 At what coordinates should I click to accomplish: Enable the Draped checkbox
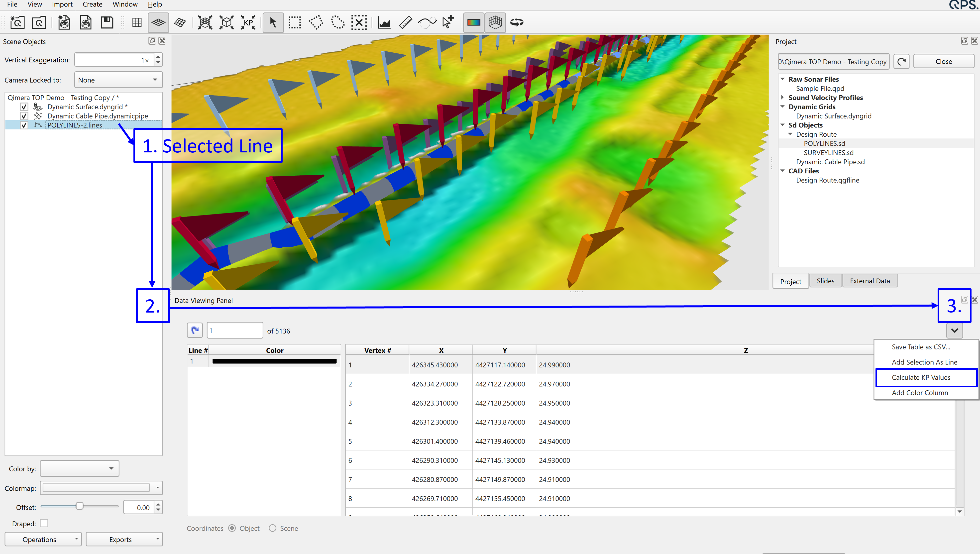click(x=44, y=523)
